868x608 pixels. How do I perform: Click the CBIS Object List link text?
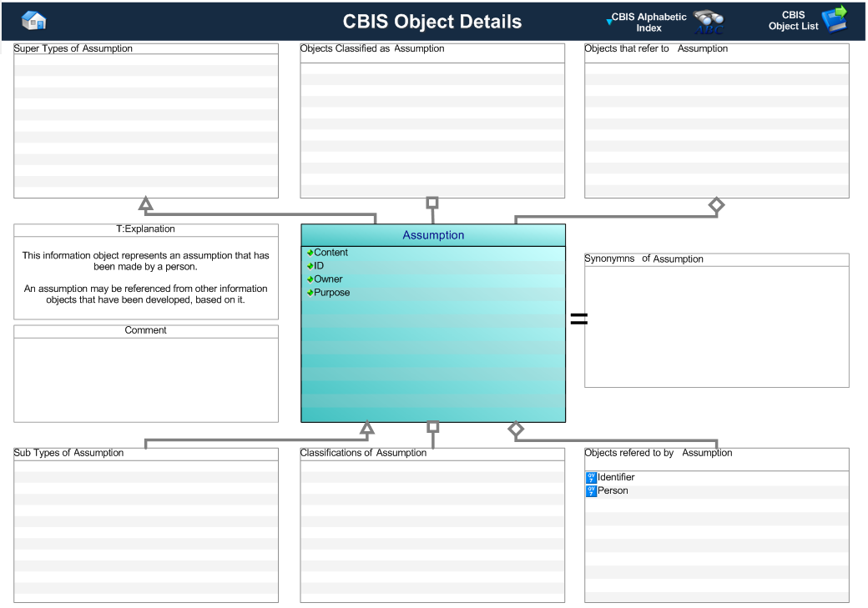tap(793, 21)
